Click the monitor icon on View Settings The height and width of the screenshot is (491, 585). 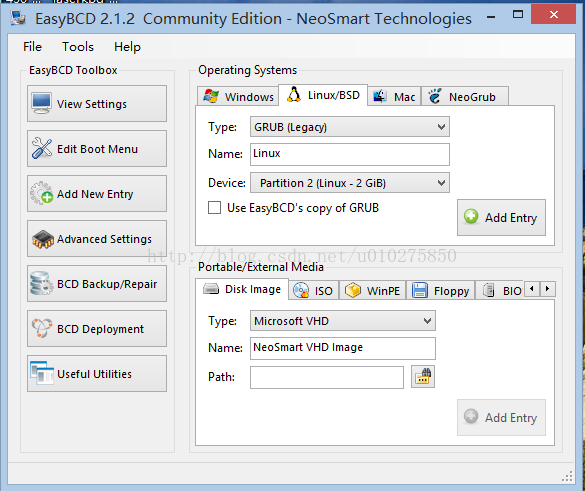41,103
